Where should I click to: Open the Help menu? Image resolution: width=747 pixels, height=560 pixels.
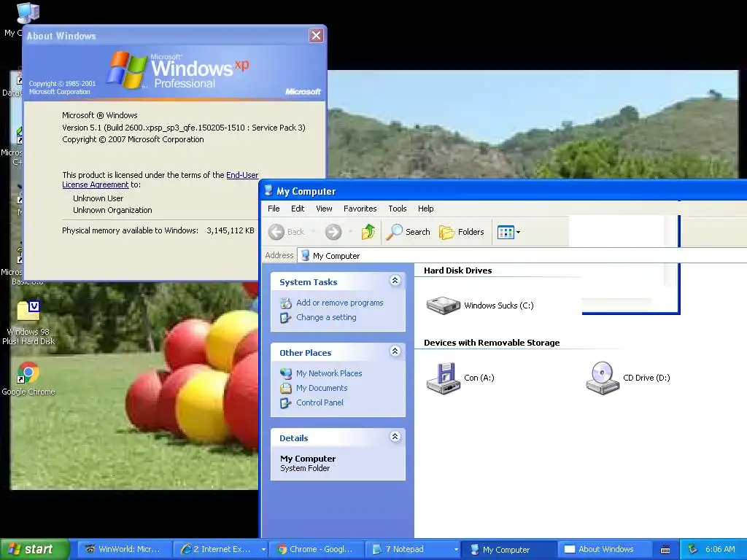point(426,209)
